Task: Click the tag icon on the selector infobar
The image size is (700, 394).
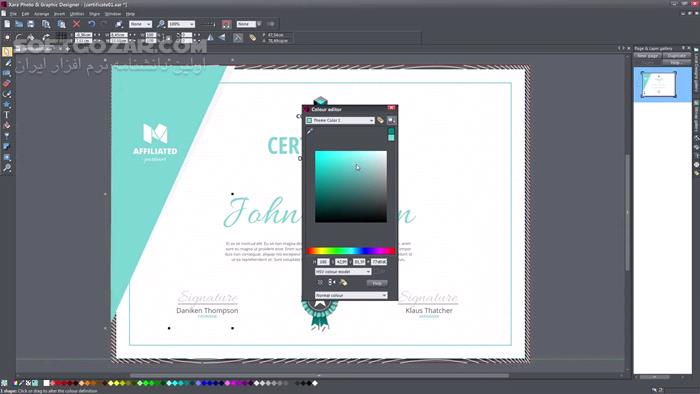Action: [x=253, y=38]
